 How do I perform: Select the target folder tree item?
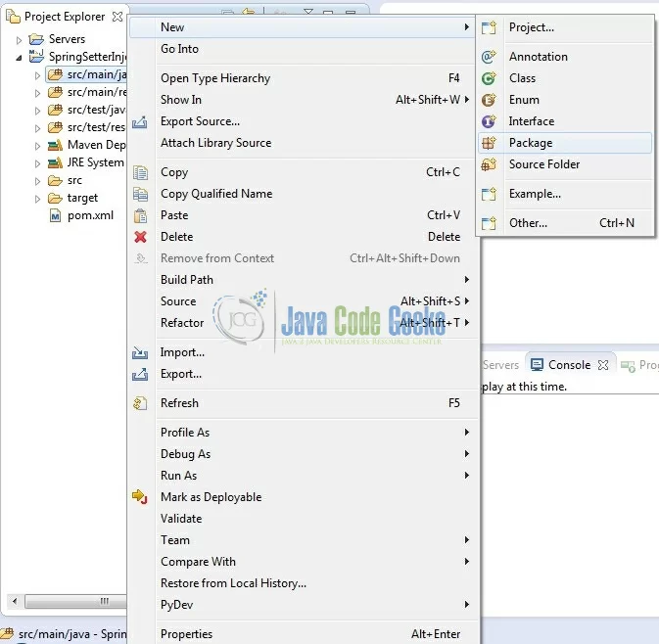click(x=82, y=199)
